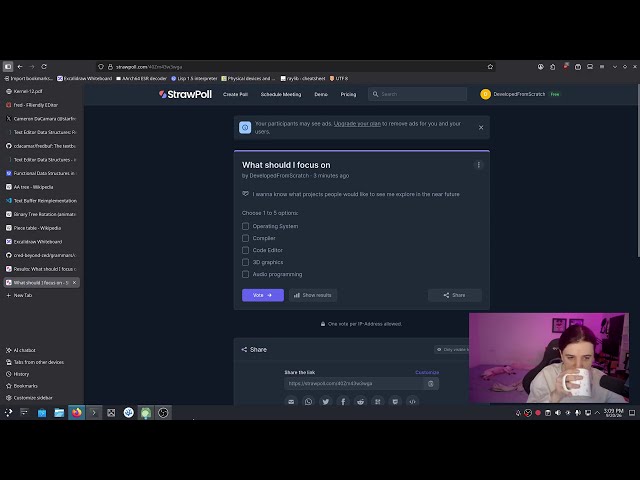640x480 pixels.
Task: Click the 'Only visible to' visibility badge
Action: coord(452,349)
